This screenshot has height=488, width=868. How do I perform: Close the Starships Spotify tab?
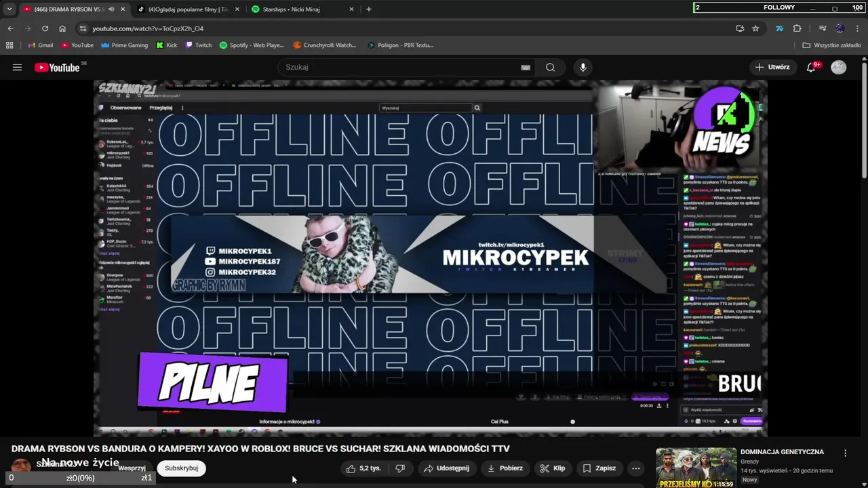(x=351, y=9)
